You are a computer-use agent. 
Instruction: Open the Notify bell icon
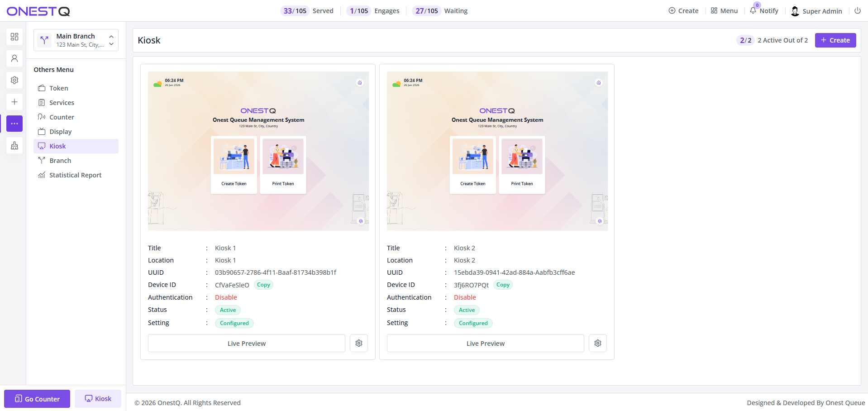tap(753, 10)
